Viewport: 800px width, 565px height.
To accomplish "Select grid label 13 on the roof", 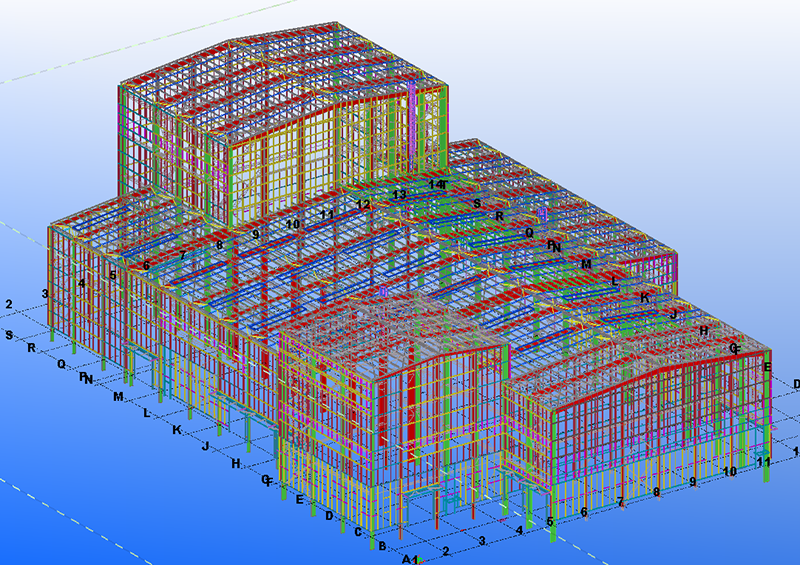I will [x=400, y=194].
